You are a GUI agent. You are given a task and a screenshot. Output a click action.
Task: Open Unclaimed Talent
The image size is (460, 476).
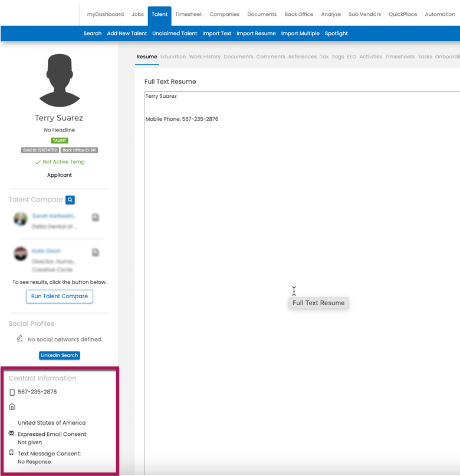175,34
